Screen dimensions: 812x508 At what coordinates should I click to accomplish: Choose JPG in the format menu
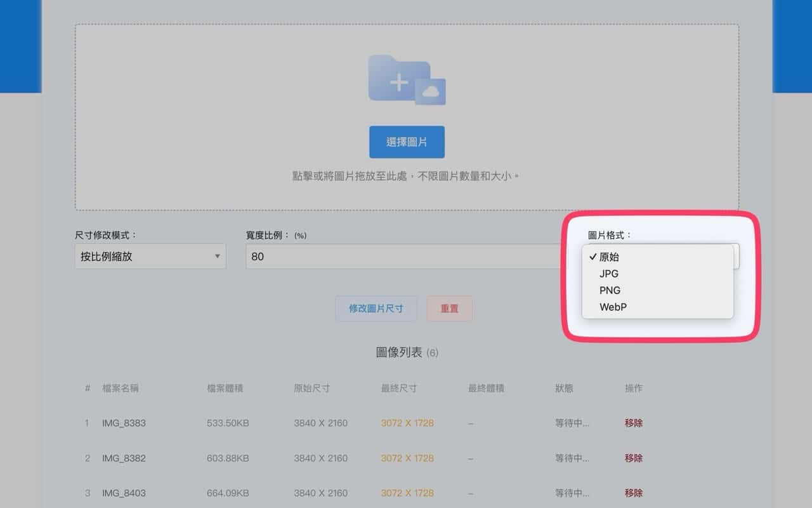(x=609, y=274)
